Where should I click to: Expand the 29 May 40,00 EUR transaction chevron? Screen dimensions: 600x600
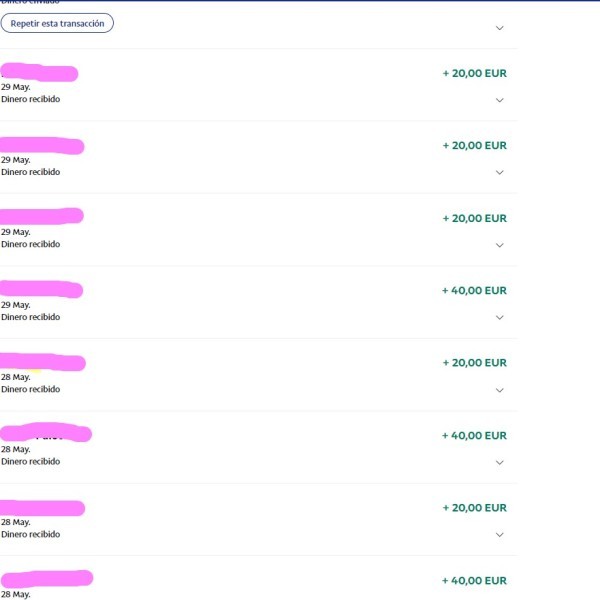click(499, 318)
